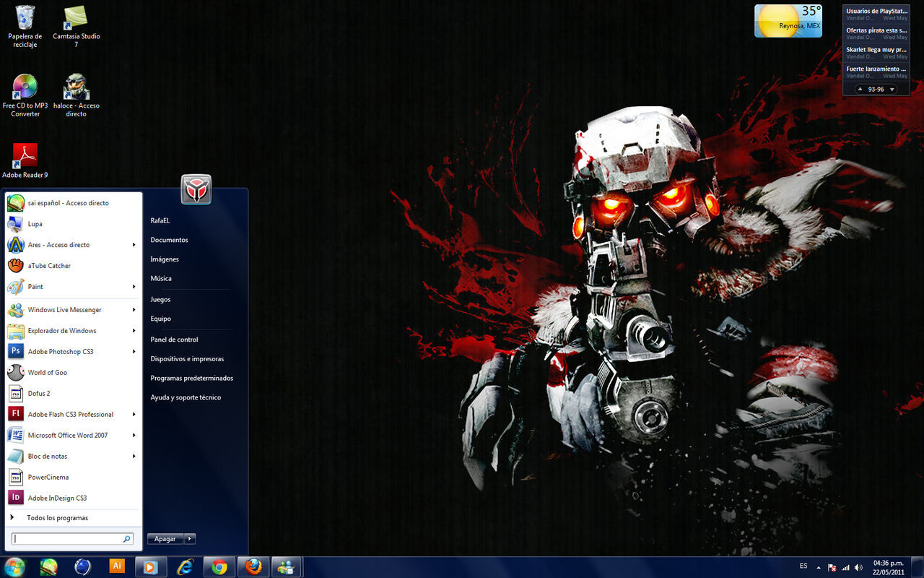Open the shutdown options arrow beside Apagar

190,539
